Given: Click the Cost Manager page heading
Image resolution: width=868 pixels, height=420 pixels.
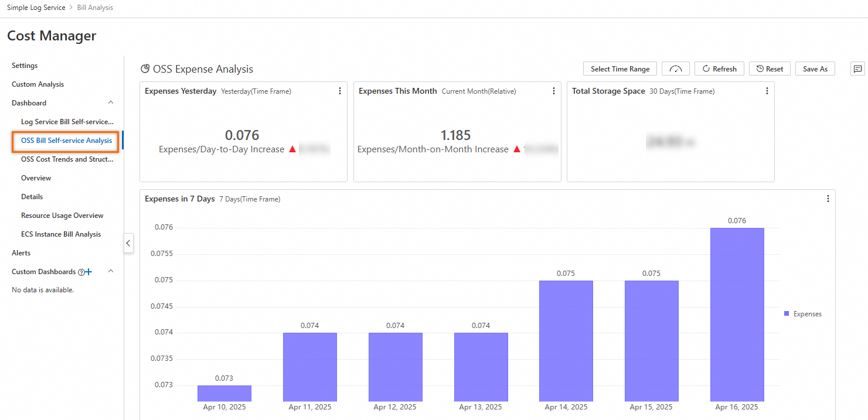Looking at the screenshot, I should 52,36.
